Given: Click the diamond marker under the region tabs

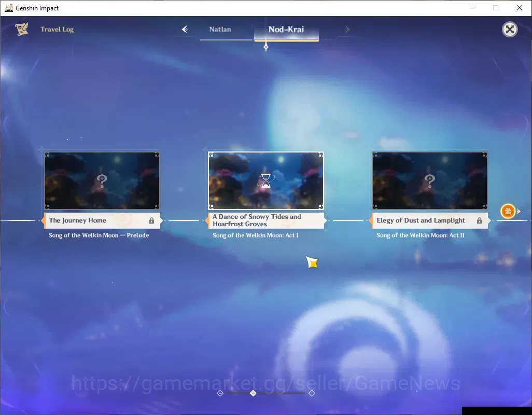Looking at the screenshot, I should (x=266, y=47).
